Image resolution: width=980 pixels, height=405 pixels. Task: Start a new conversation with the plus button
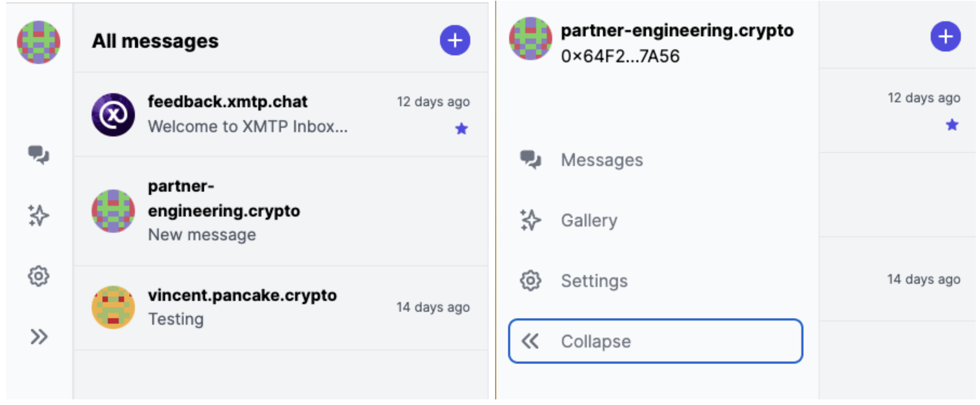tap(455, 40)
